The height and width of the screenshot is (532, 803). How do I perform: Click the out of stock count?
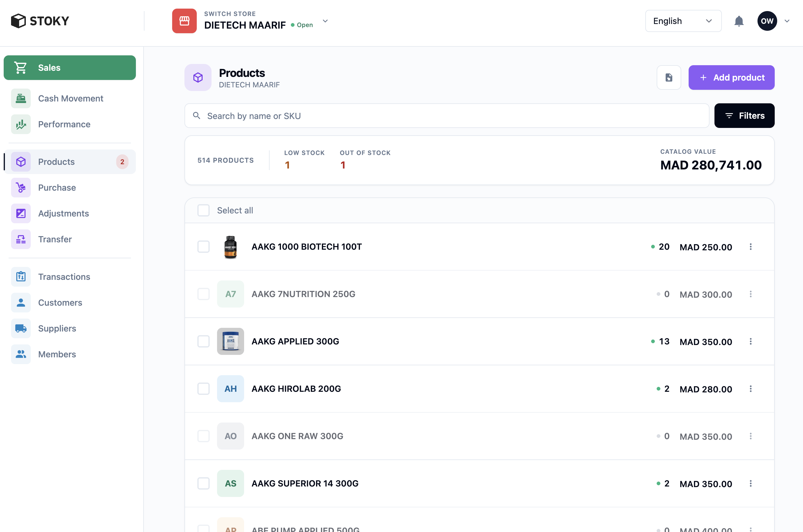coord(343,165)
